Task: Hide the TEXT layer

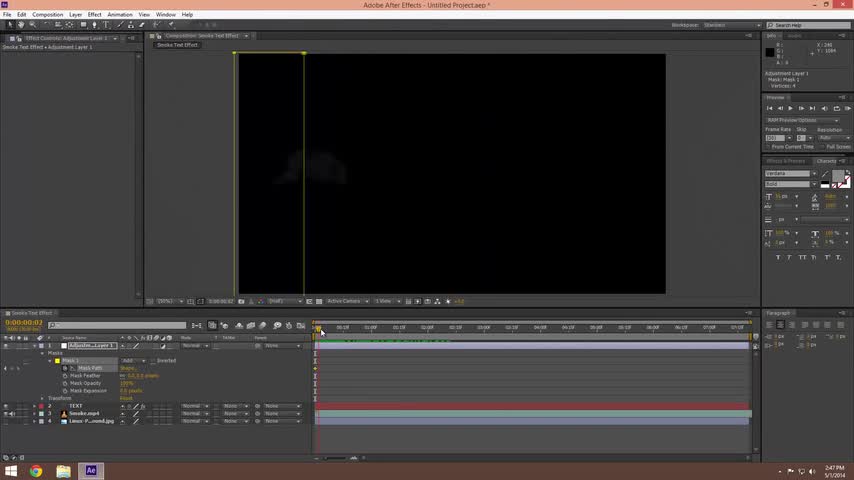Action: pos(5,406)
